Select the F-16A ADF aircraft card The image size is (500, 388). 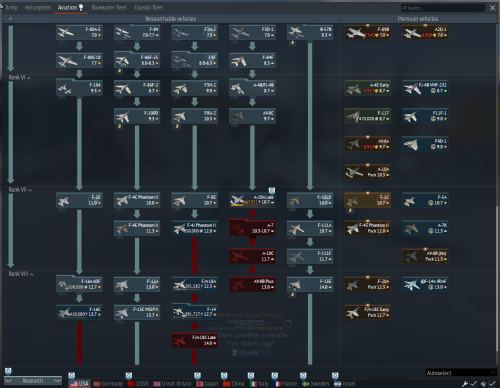pos(79,284)
